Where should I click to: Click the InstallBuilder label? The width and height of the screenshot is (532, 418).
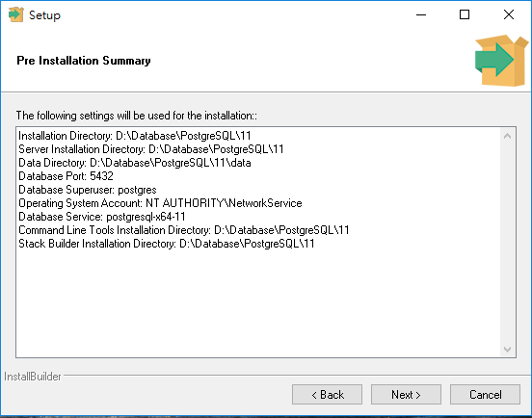click(33, 377)
